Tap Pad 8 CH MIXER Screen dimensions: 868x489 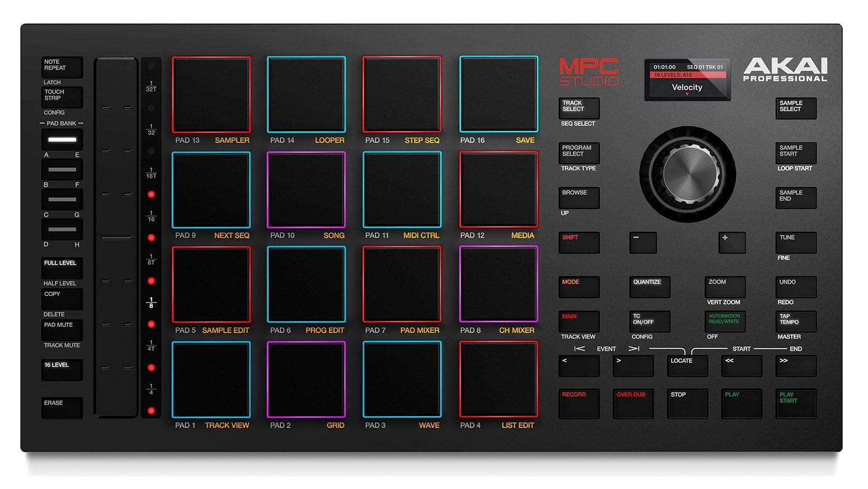pyautogui.click(x=498, y=284)
